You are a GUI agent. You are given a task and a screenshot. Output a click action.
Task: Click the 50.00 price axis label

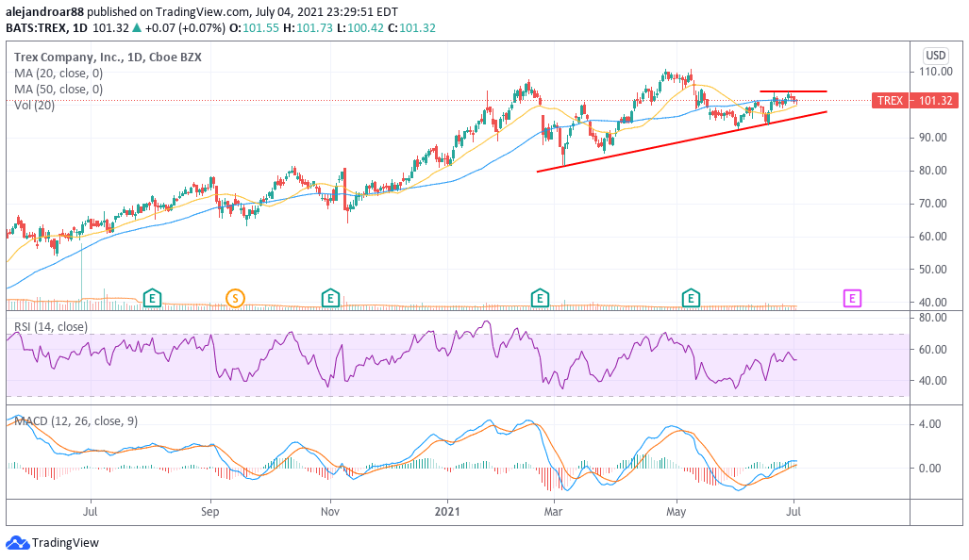[x=932, y=270]
